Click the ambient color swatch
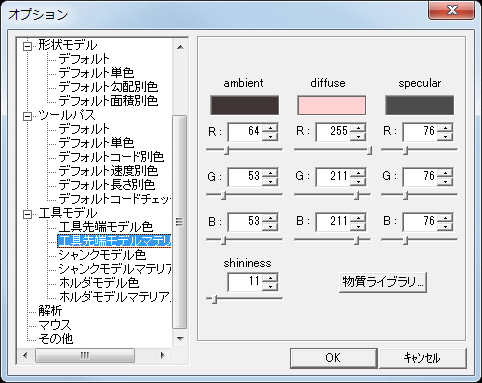 pos(244,105)
